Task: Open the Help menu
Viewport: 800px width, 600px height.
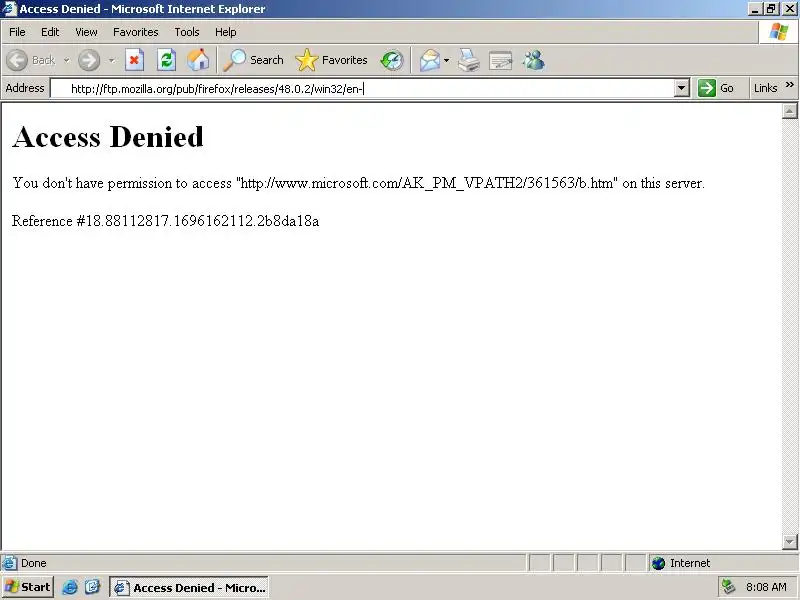Action: coord(226,32)
